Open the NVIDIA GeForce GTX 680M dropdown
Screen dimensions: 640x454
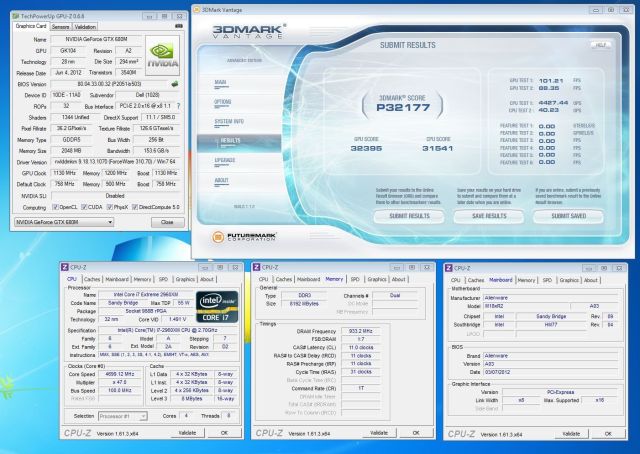[64, 222]
